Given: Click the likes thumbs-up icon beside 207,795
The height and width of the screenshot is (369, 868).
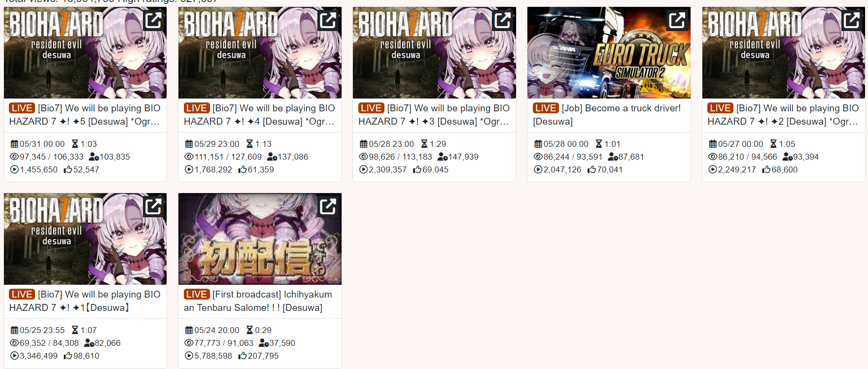Looking at the screenshot, I should click(x=243, y=356).
